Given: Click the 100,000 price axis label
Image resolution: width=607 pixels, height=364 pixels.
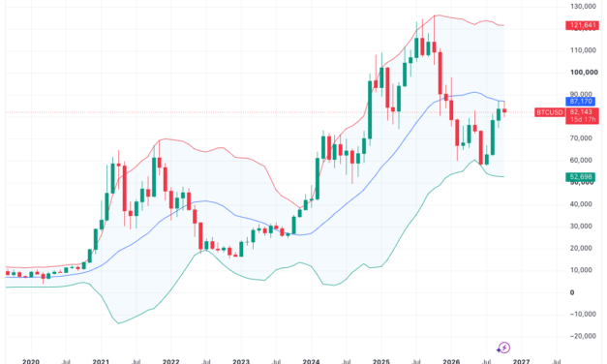Looking at the screenshot, I should tap(584, 73).
